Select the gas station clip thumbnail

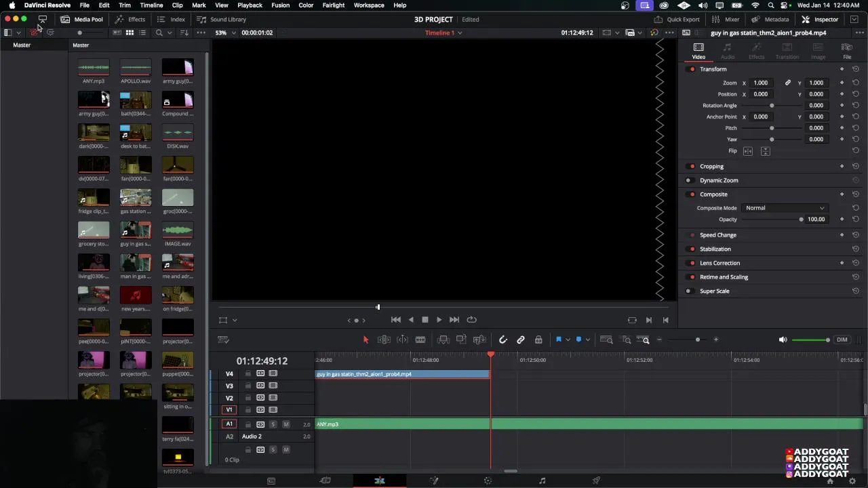pos(136,197)
